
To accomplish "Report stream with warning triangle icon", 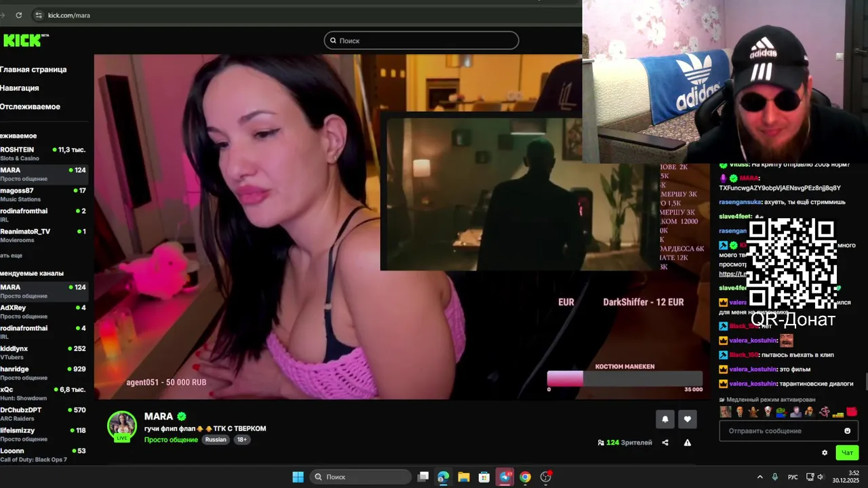I will coord(687,443).
